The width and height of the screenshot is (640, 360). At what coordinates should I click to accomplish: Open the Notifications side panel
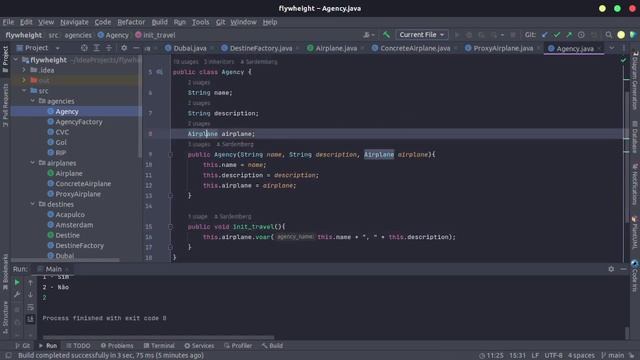(635, 184)
